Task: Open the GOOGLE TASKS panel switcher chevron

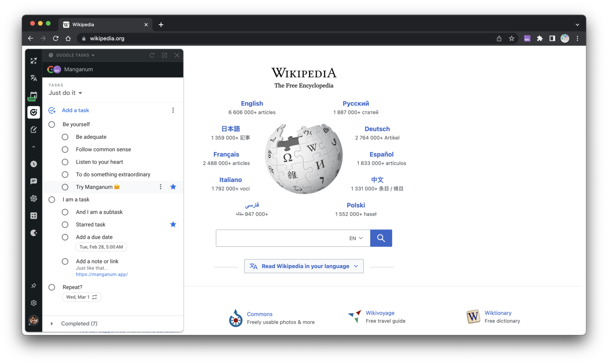Action: (93, 55)
